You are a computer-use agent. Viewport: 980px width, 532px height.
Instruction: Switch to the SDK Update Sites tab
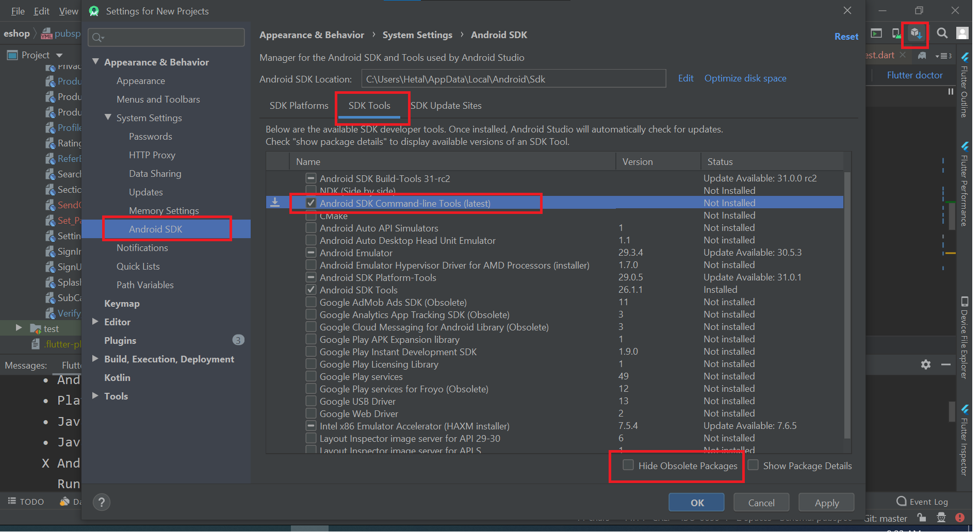(x=446, y=106)
